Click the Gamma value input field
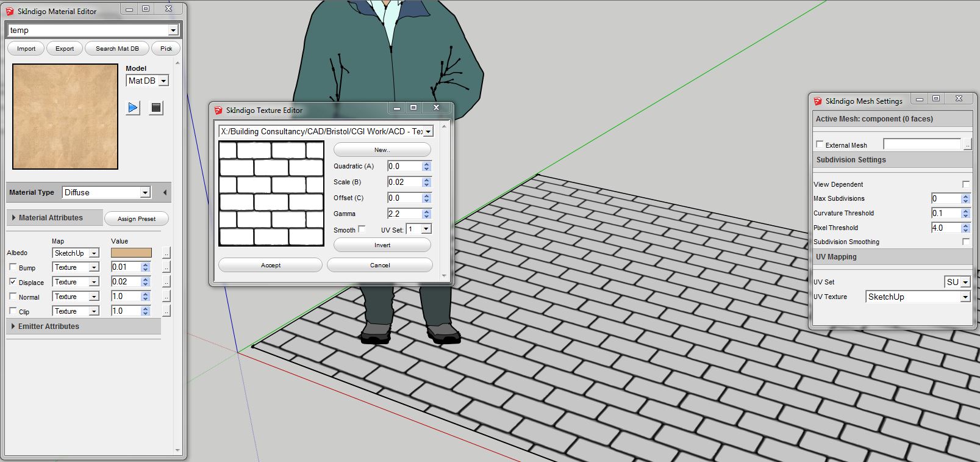The width and height of the screenshot is (980, 462). [x=404, y=214]
